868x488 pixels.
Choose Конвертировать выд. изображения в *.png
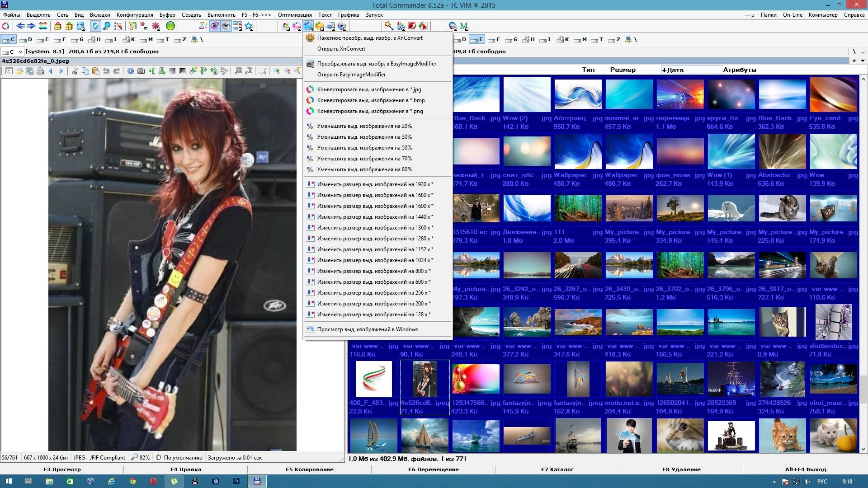pyautogui.click(x=378, y=111)
